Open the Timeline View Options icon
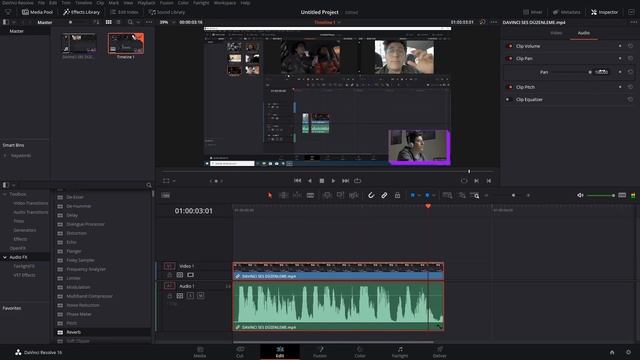The image size is (640, 360). click(165, 196)
